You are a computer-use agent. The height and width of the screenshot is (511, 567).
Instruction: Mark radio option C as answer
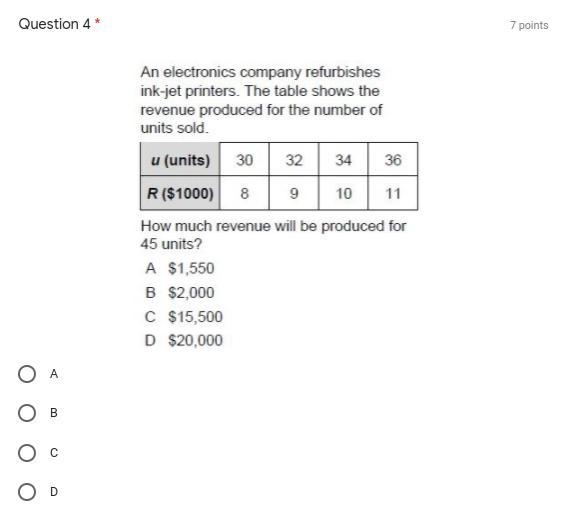tap(27, 452)
